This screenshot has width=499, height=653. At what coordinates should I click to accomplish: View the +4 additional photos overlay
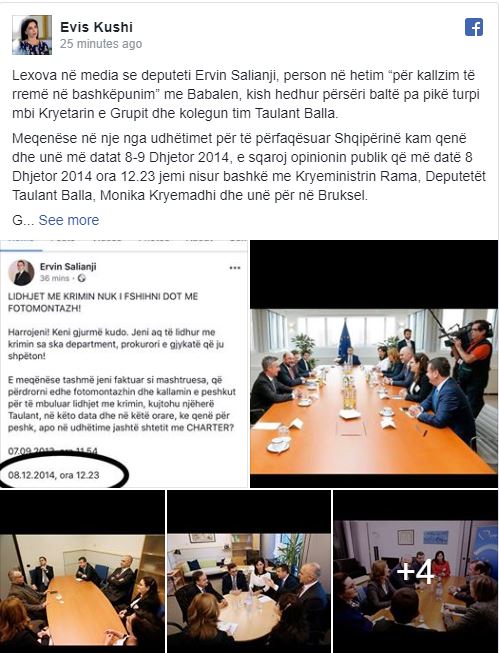(x=415, y=571)
